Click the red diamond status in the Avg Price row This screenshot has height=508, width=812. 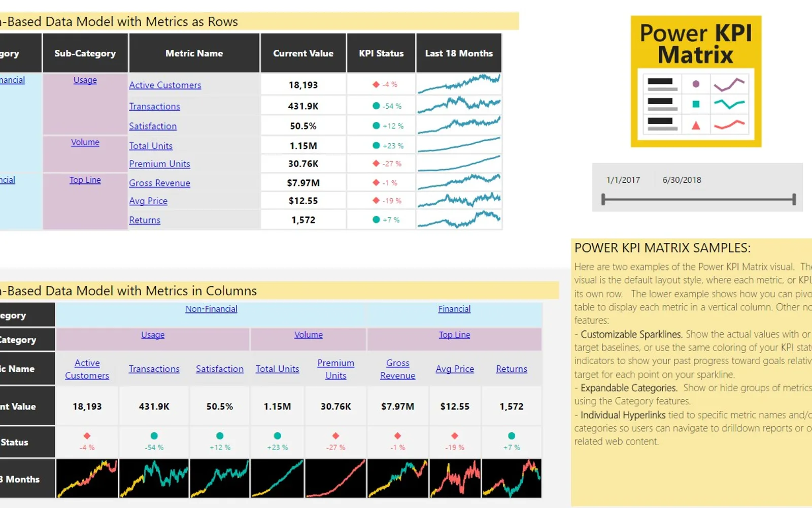(x=376, y=201)
